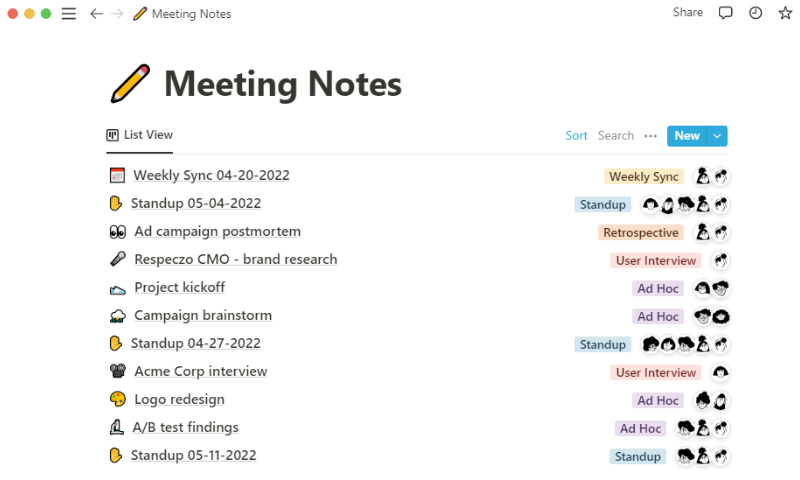Image resolution: width=800 pixels, height=480 pixels.
Task: View page history clock icon
Action: coord(755,13)
